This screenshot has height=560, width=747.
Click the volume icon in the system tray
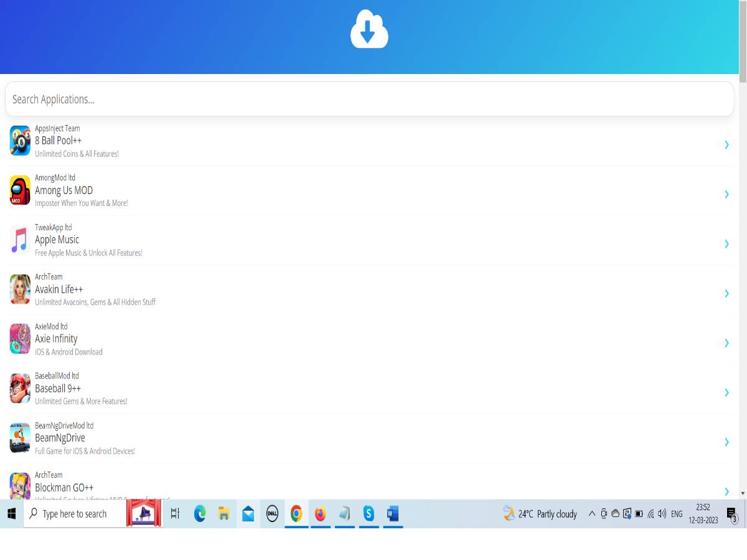662,514
